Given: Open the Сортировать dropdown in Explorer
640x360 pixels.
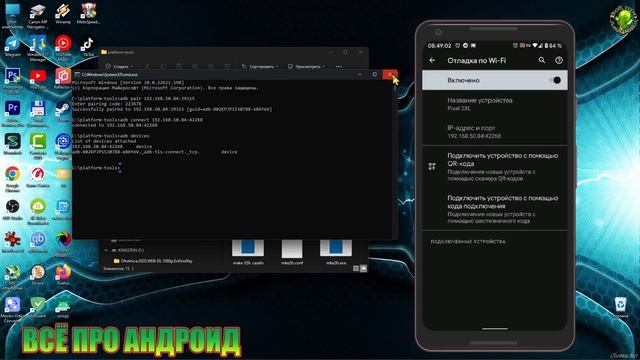Looking at the screenshot, I should pyautogui.click(x=260, y=66).
